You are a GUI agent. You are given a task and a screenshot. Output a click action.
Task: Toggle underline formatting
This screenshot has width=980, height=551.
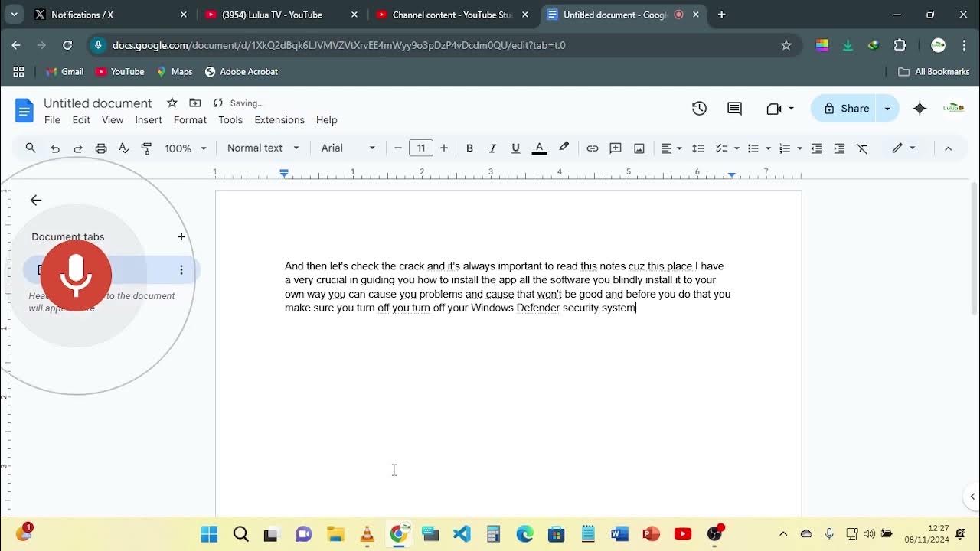(515, 148)
